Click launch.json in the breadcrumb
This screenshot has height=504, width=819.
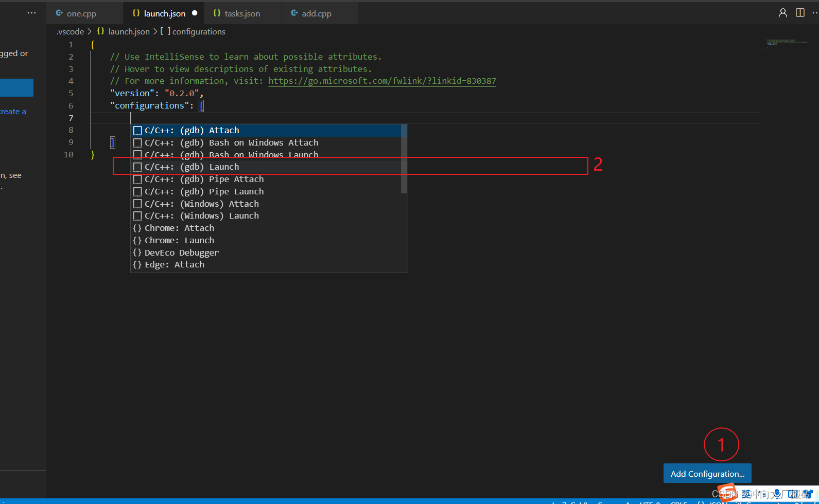tap(129, 32)
